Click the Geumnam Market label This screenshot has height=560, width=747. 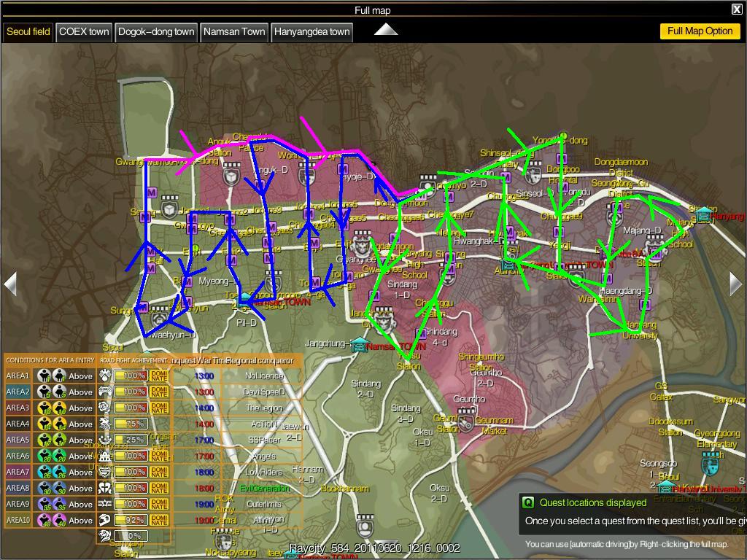pos(494,425)
